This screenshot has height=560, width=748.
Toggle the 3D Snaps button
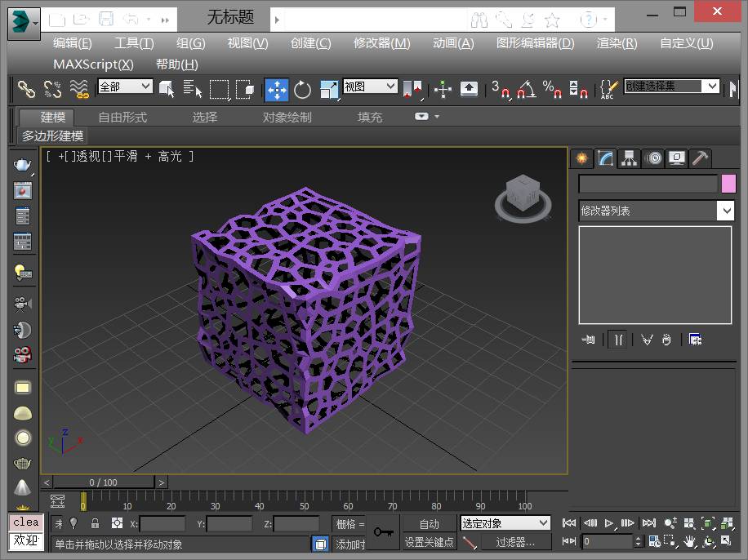click(501, 89)
